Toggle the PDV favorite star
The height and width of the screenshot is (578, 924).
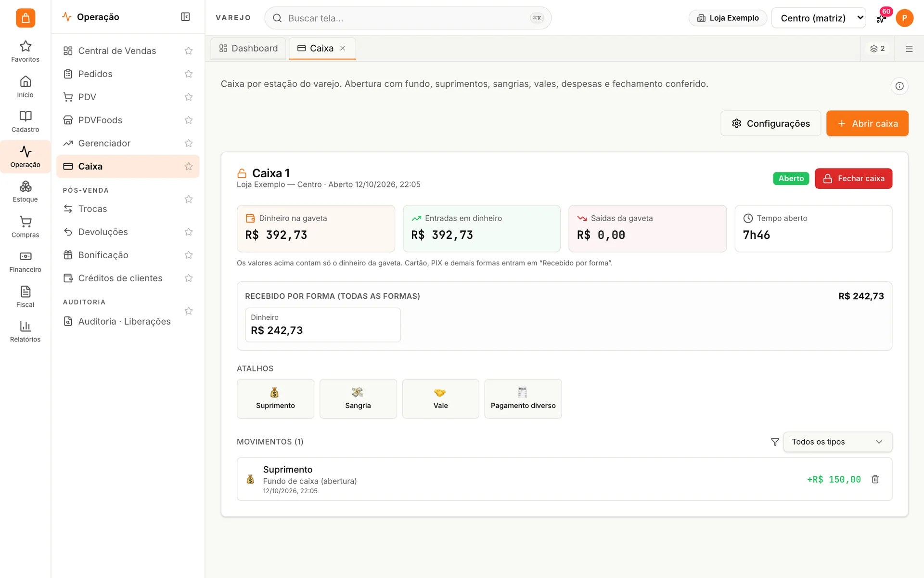coord(189,97)
